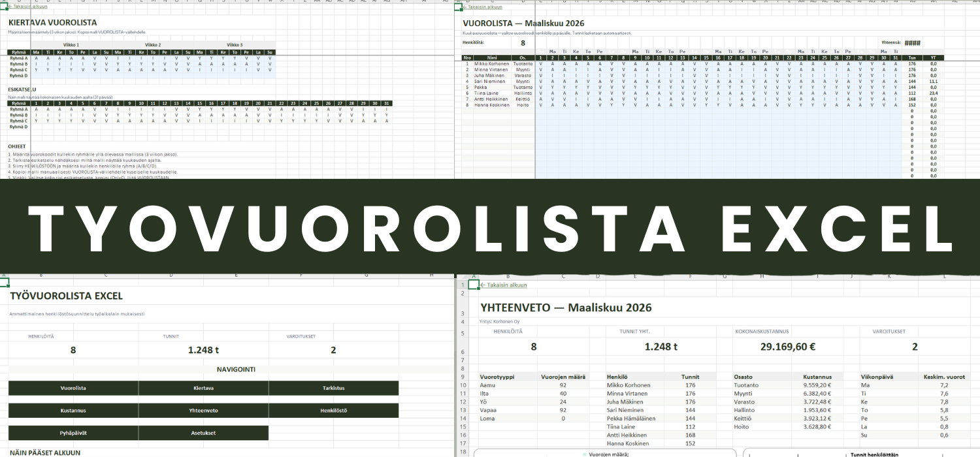Open the Kustannus navigation button
Viewport: 980px width, 457px height.
click(x=73, y=411)
